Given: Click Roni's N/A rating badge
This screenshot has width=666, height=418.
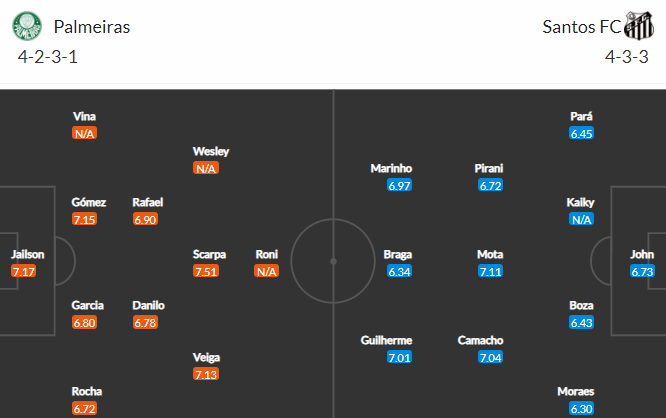Looking at the screenshot, I should coord(266,271).
